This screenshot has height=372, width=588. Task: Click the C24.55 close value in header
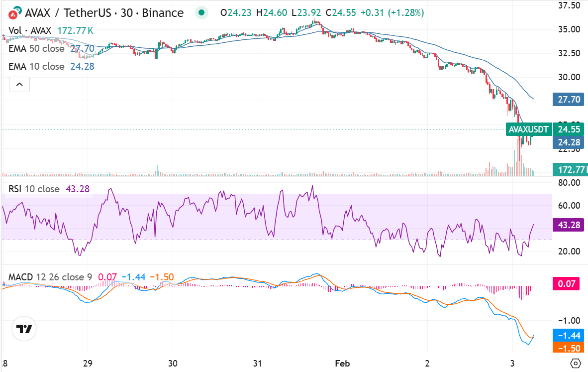click(340, 13)
